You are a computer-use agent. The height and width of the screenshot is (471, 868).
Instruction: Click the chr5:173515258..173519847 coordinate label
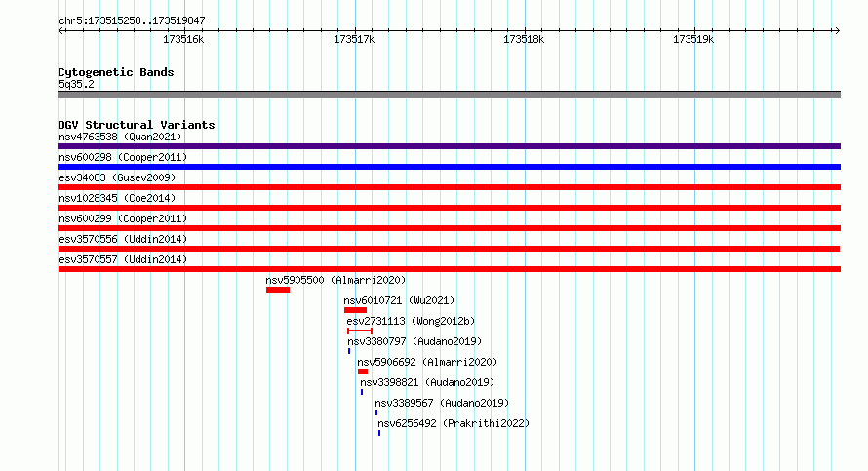132,20
